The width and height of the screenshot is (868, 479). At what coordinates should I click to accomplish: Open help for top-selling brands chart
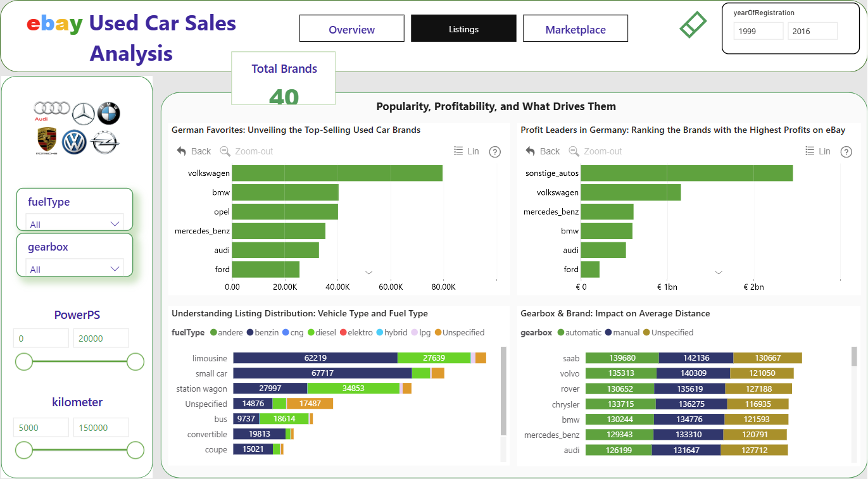click(495, 152)
